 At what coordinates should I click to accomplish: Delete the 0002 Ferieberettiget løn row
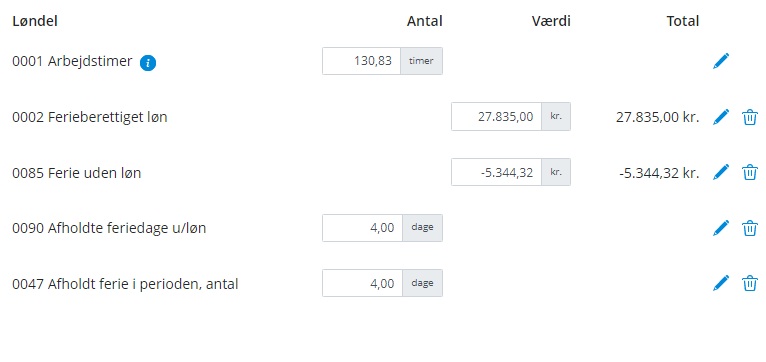coord(750,117)
